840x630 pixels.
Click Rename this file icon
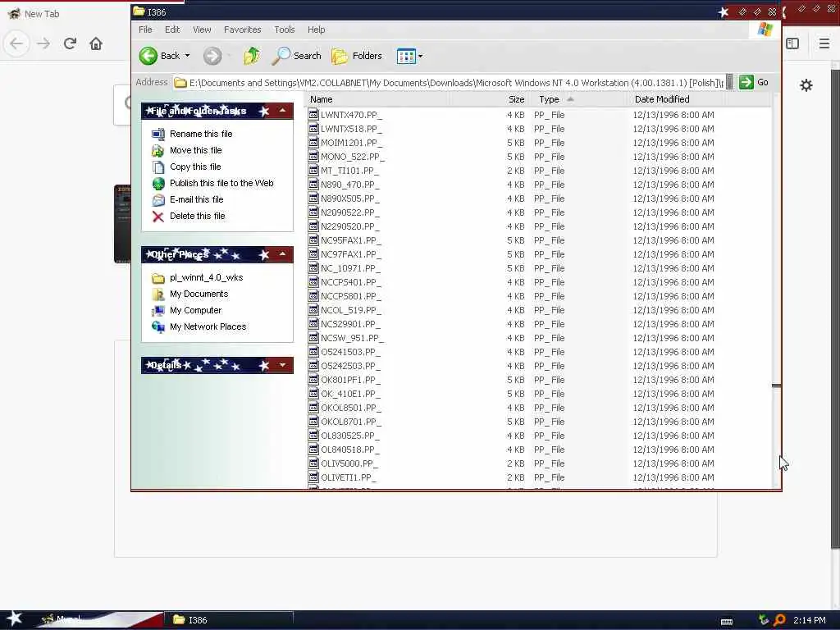158,134
